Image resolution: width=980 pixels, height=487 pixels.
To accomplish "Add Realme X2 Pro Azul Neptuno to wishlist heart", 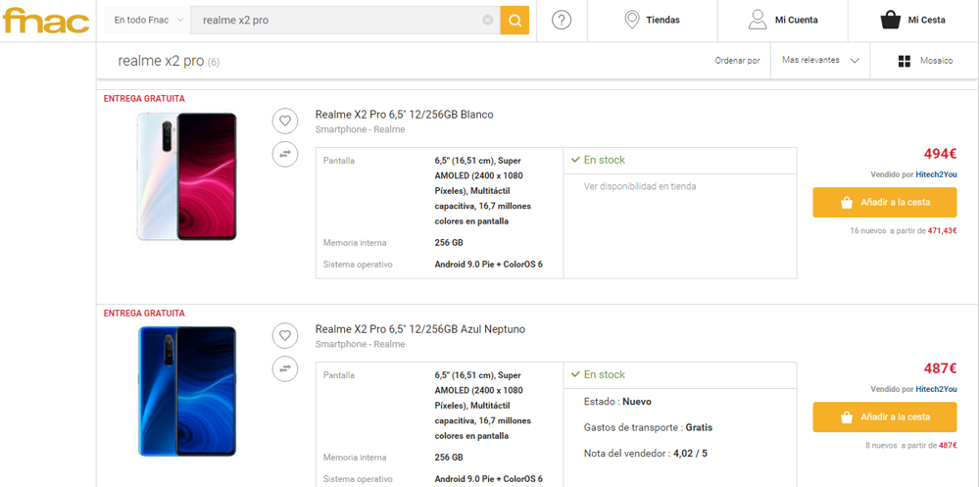I will (285, 336).
